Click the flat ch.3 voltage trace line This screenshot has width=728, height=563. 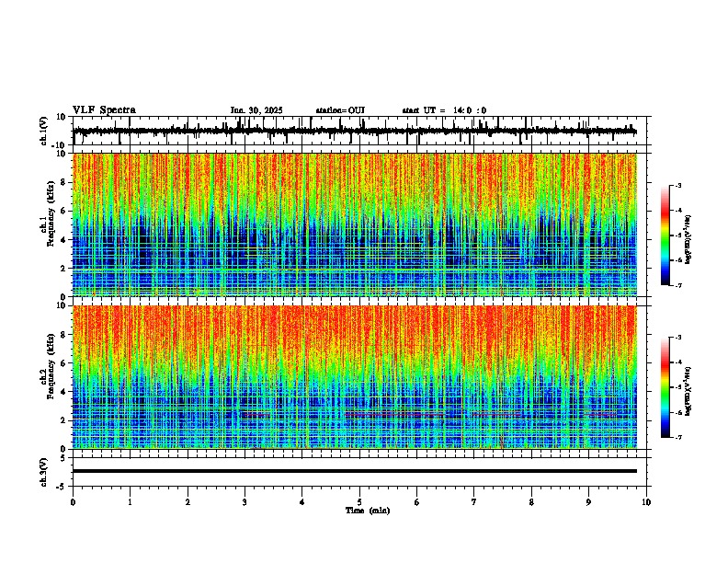click(x=355, y=471)
